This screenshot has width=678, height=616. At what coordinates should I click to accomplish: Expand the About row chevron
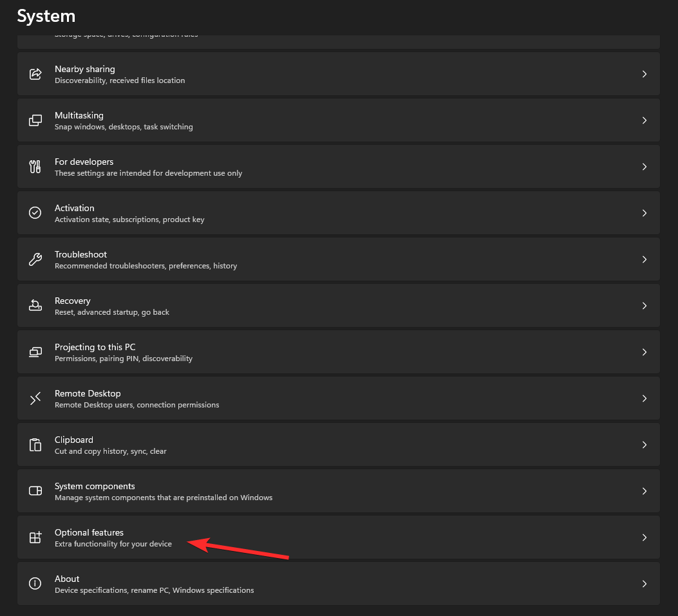[644, 583]
